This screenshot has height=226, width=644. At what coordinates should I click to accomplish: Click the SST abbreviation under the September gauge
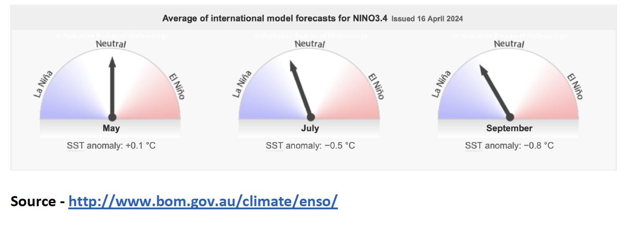tap(473, 145)
